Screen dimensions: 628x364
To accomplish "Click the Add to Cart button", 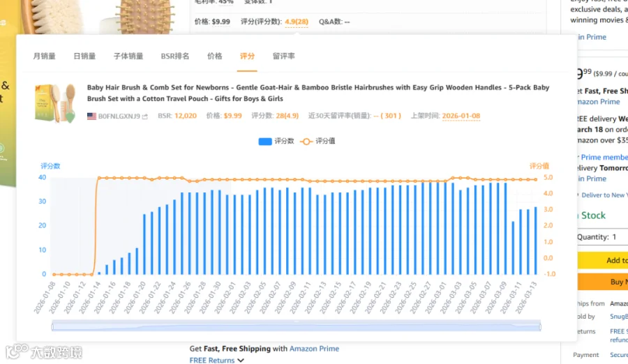I will [x=603, y=260].
